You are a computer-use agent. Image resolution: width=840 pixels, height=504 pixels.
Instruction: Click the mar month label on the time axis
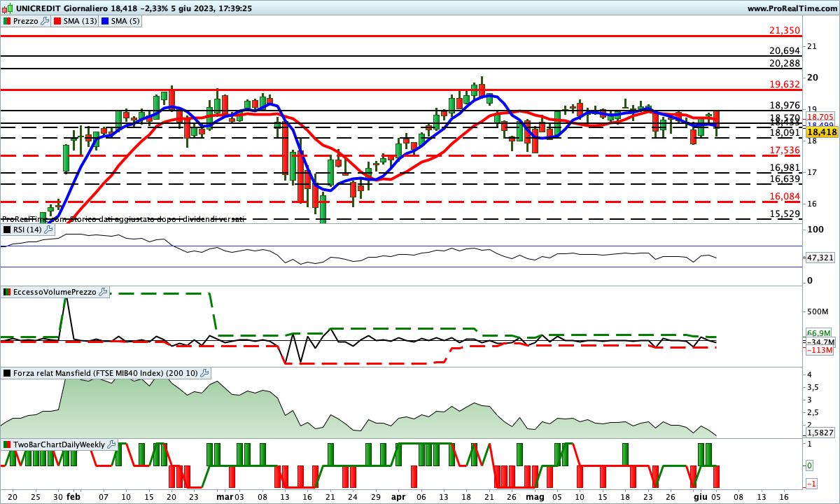[x=224, y=496]
